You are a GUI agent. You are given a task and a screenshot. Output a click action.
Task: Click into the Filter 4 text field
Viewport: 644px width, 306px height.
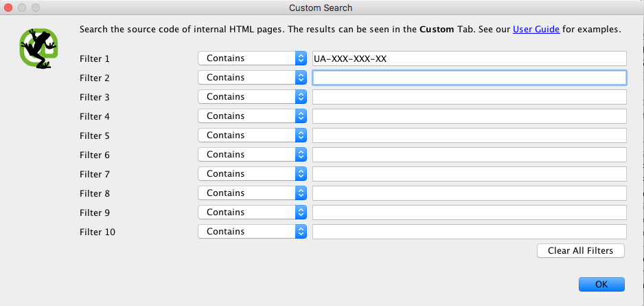point(470,116)
